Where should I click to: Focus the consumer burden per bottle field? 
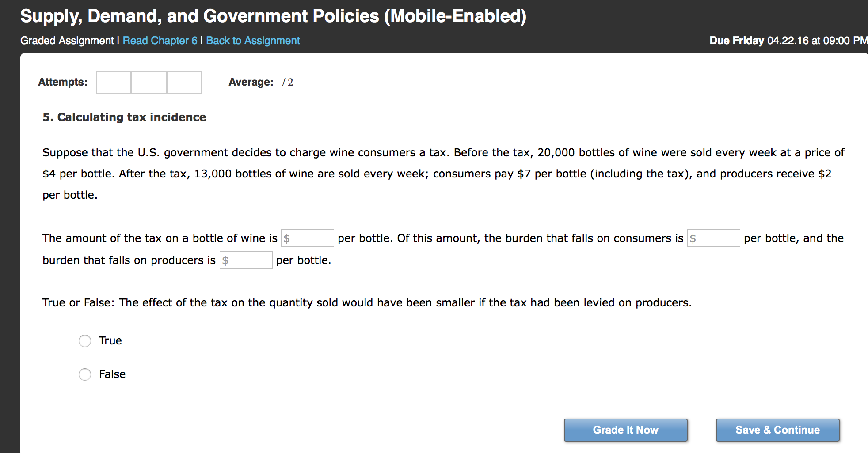714,238
